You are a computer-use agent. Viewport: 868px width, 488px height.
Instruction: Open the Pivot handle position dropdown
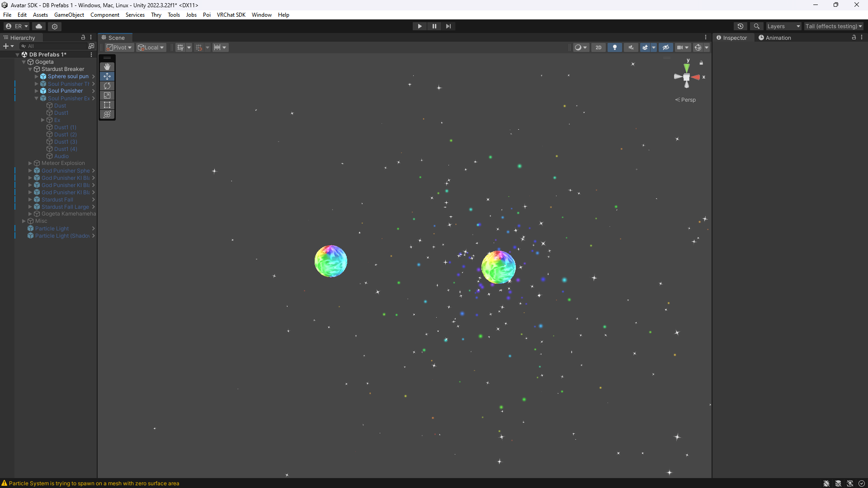click(x=119, y=47)
